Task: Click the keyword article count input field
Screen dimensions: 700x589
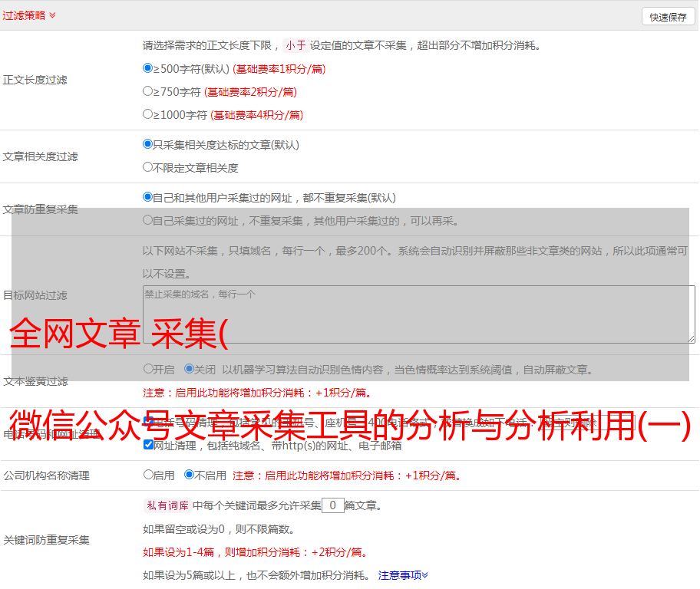Action: click(x=333, y=505)
